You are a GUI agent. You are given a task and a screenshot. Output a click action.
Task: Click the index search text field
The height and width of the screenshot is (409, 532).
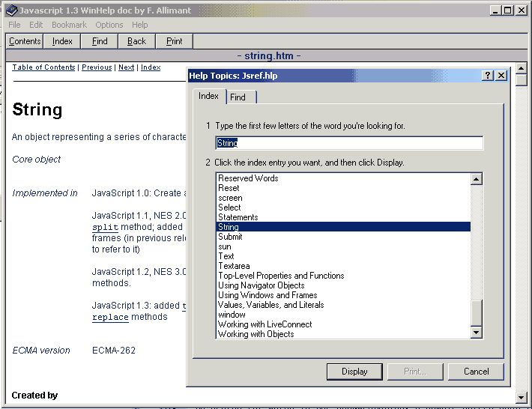348,143
